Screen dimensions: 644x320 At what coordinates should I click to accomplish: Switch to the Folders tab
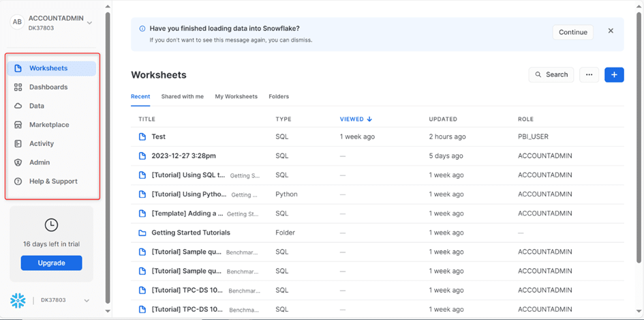(x=279, y=97)
